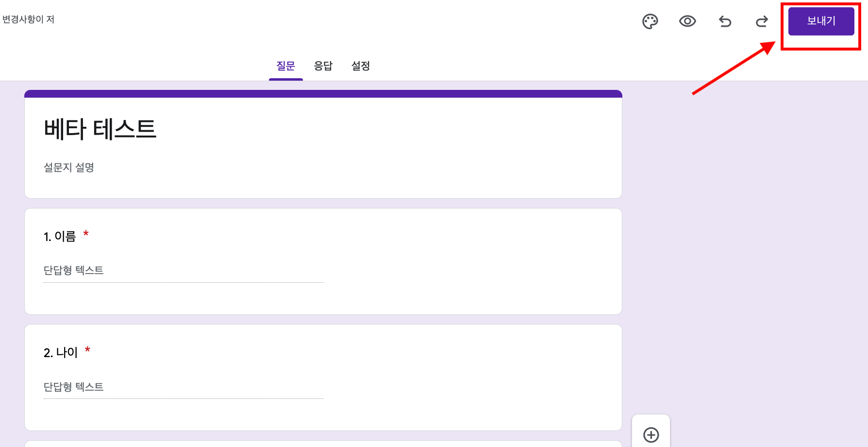This screenshot has height=447, width=868.
Task: Click the required asterisk next to 이름
Action: (x=87, y=234)
